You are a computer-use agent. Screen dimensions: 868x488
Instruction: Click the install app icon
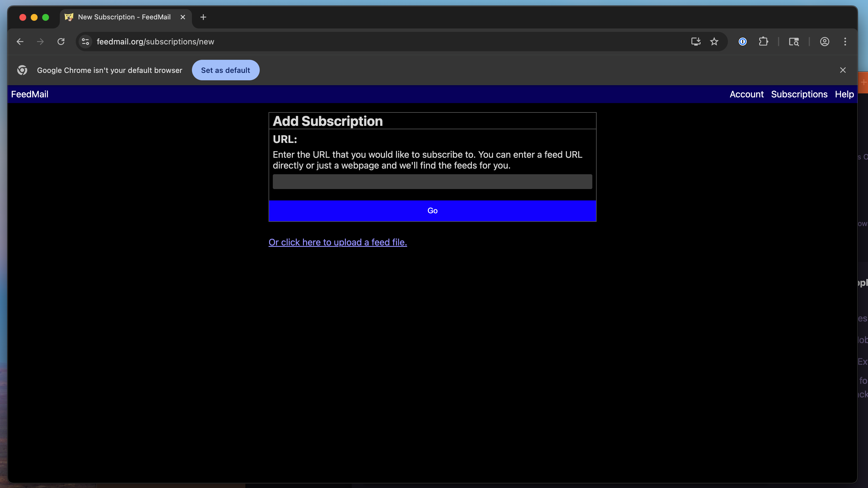point(696,41)
